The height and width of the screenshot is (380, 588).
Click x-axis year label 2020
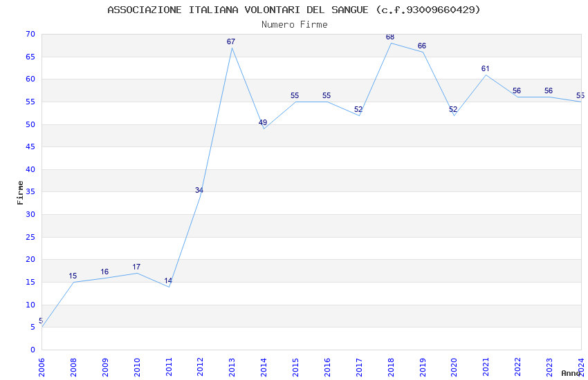click(x=454, y=368)
